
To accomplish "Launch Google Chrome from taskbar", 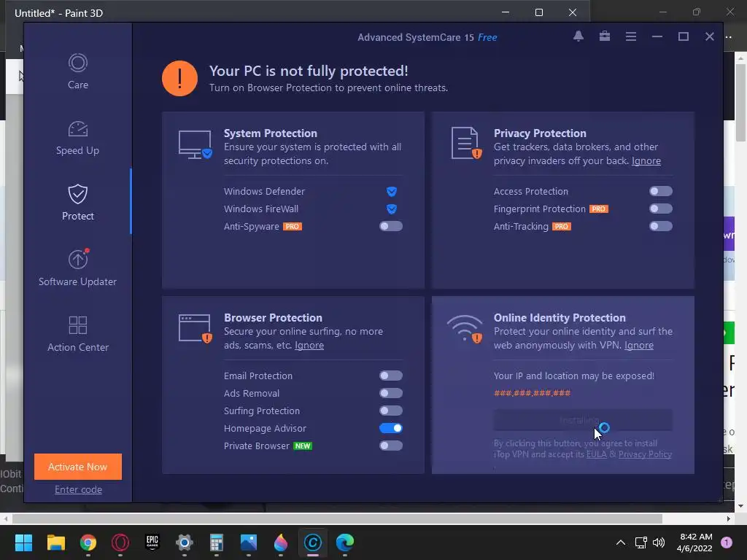I will 88,542.
